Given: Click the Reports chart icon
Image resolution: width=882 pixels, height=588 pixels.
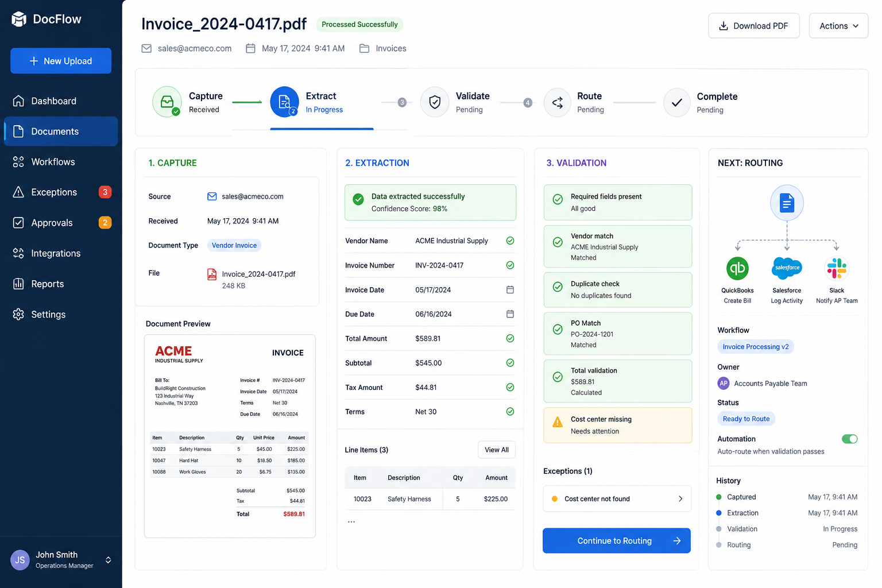Looking at the screenshot, I should click(x=18, y=284).
